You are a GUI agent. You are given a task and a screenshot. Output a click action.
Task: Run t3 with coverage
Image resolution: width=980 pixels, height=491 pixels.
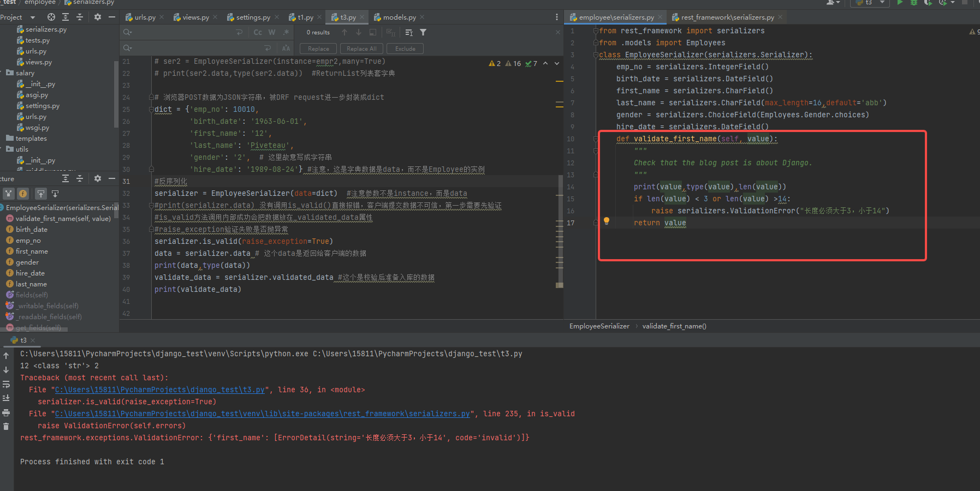pyautogui.click(x=928, y=3)
